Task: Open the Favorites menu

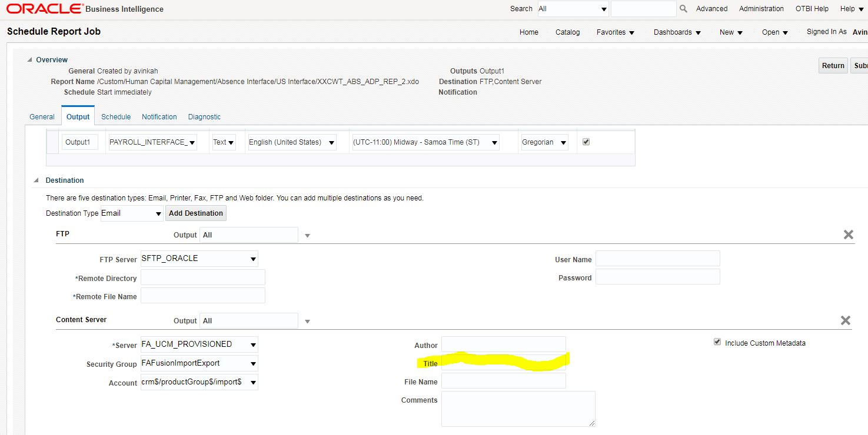Action: [616, 32]
